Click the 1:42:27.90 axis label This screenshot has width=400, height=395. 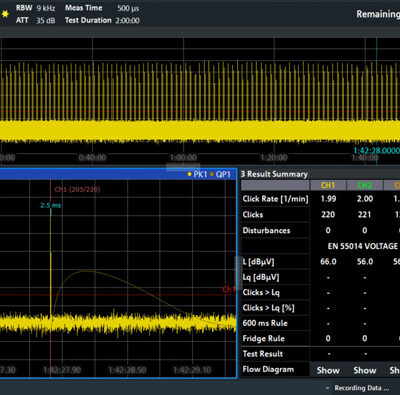coord(62,370)
